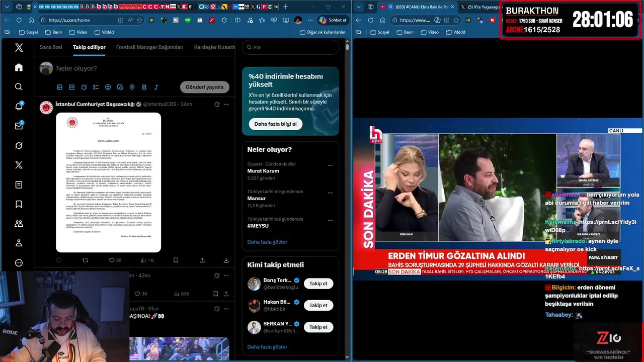Open the X Home icon in sidebar
Viewport: 644px width, 362px height.
pos(19,67)
